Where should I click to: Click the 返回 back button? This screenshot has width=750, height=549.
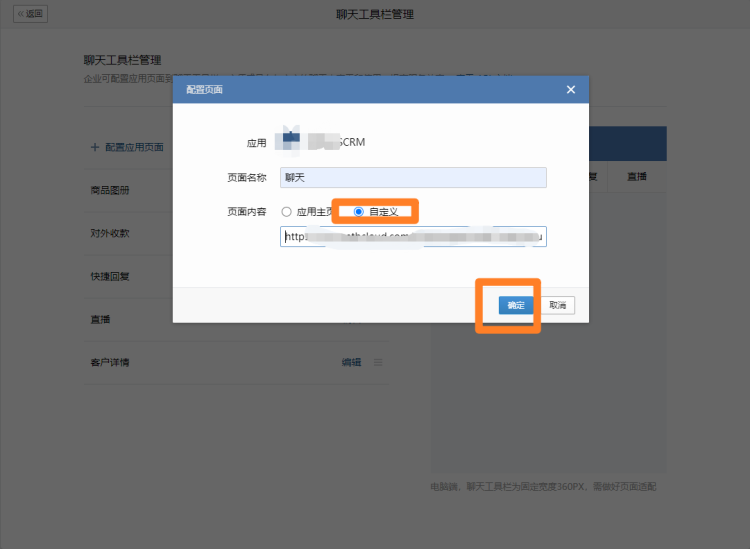(31, 14)
